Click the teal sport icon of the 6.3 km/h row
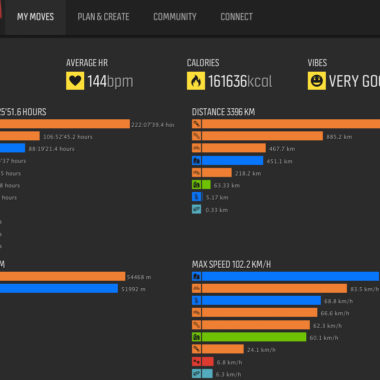380x380 pixels. point(196,374)
